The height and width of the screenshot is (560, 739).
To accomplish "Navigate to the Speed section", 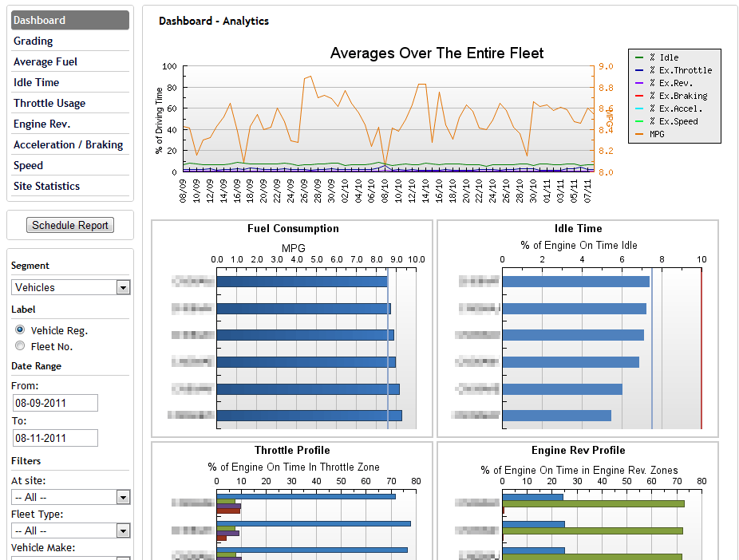I will (x=30, y=165).
